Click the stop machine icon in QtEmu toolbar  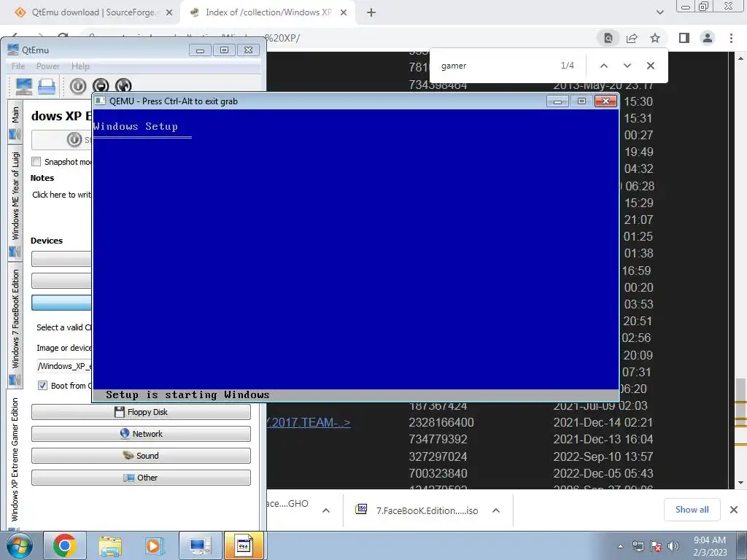pyautogui.click(x=101, y=86)
